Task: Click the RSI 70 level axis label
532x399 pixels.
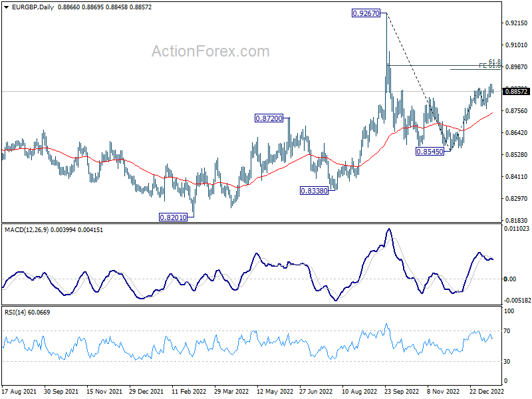Action: [x=507, y=331]
